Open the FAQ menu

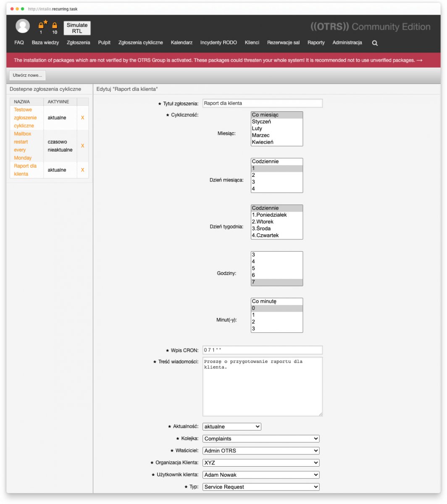point(19,43)
